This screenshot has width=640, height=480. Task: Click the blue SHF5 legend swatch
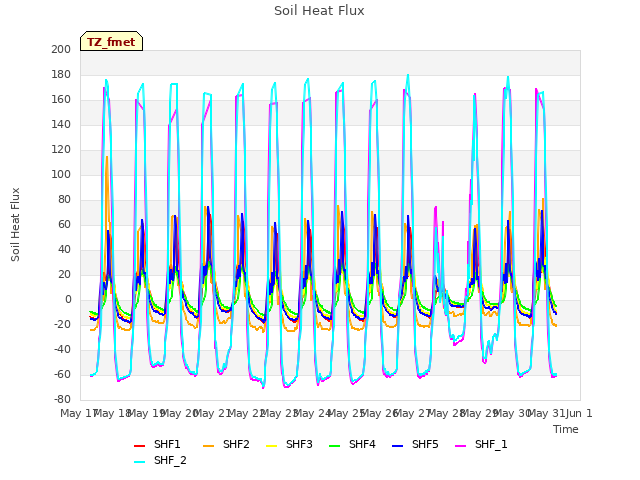[x=398, y=446]
